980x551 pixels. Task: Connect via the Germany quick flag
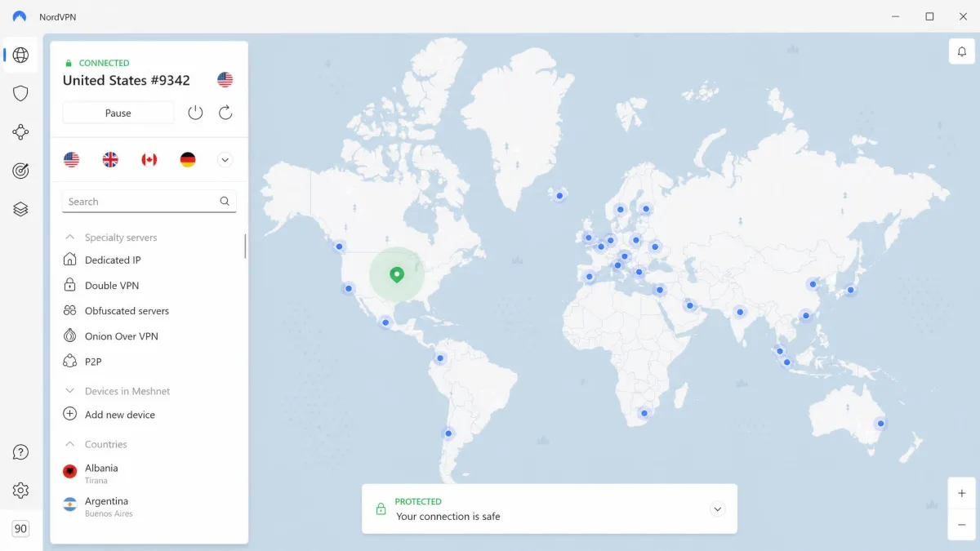(x=188, y=160)
